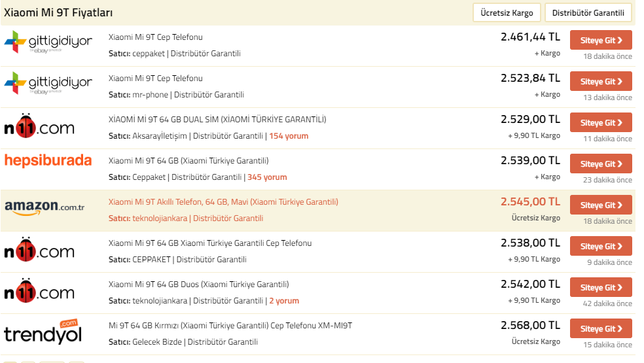Click the n11.com logo for the 42 dakika önce listing
The height and width of the screenshot is (363, 644).
tap(39, 290)
